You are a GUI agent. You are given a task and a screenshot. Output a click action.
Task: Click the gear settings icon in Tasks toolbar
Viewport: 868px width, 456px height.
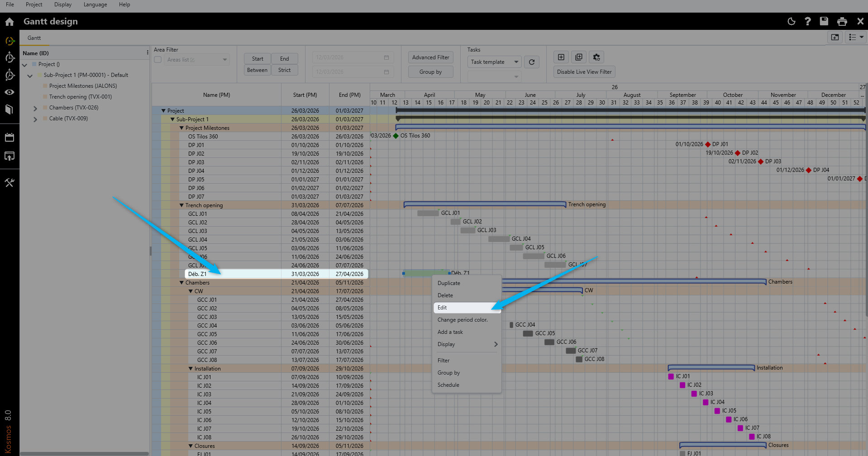click(596, 57)
